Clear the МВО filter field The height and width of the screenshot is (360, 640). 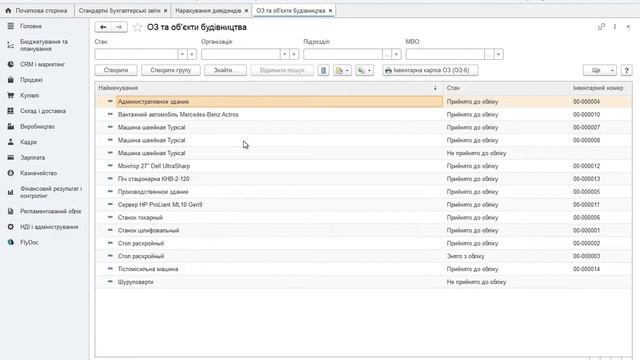tap(499, 54)
